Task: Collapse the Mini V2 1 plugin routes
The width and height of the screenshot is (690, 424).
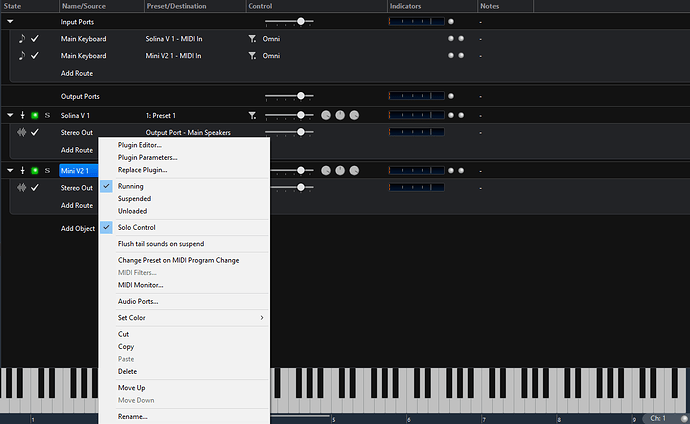Action: coord(10,171)
